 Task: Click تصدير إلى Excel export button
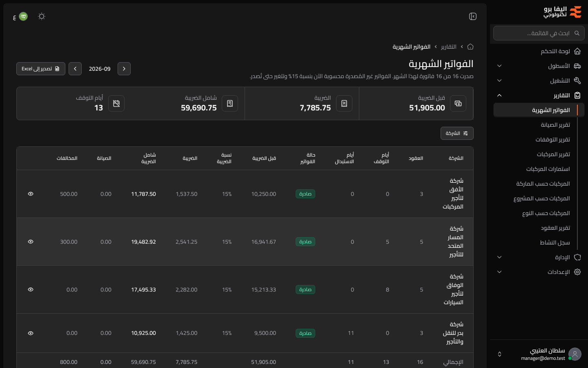[41, 69]
